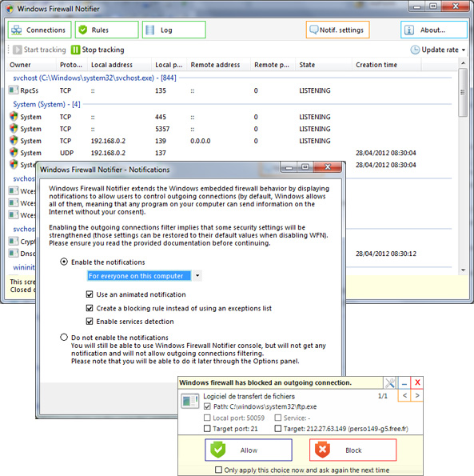Viewport: 474px width, 476px height.
Task: Sort by the Remote address column
Action: [219, 65]
